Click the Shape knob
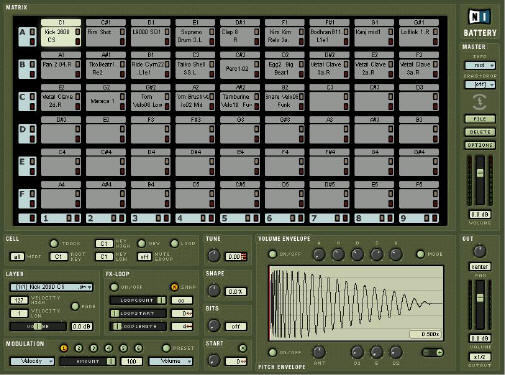 (x=214, y=290)
